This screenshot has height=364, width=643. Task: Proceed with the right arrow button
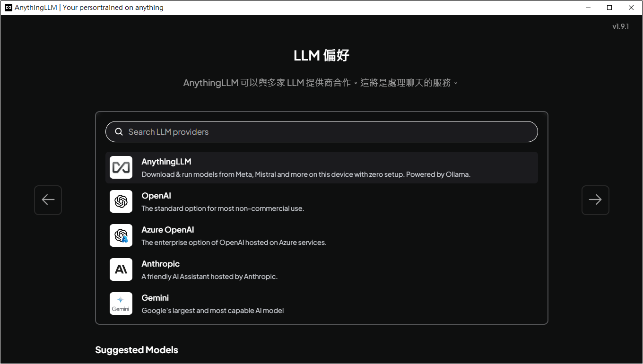pyautogui.click(x=595, y=200)
